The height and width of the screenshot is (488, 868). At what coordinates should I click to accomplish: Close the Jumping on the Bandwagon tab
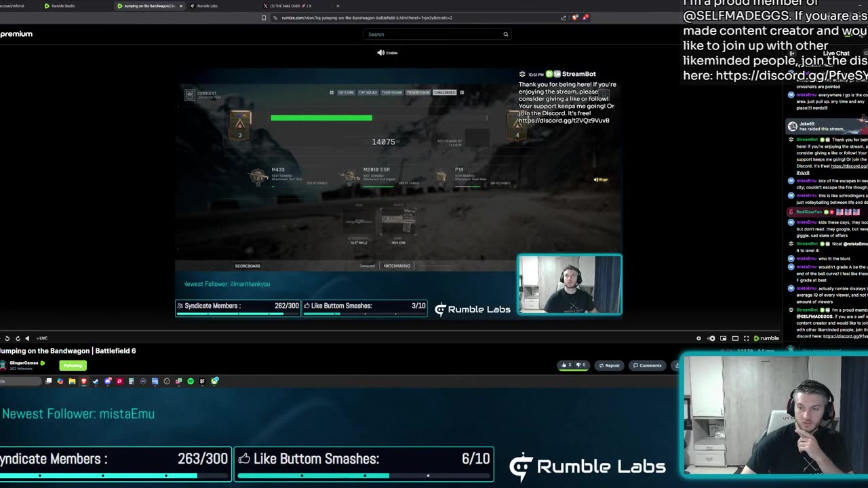pos(180,6)
